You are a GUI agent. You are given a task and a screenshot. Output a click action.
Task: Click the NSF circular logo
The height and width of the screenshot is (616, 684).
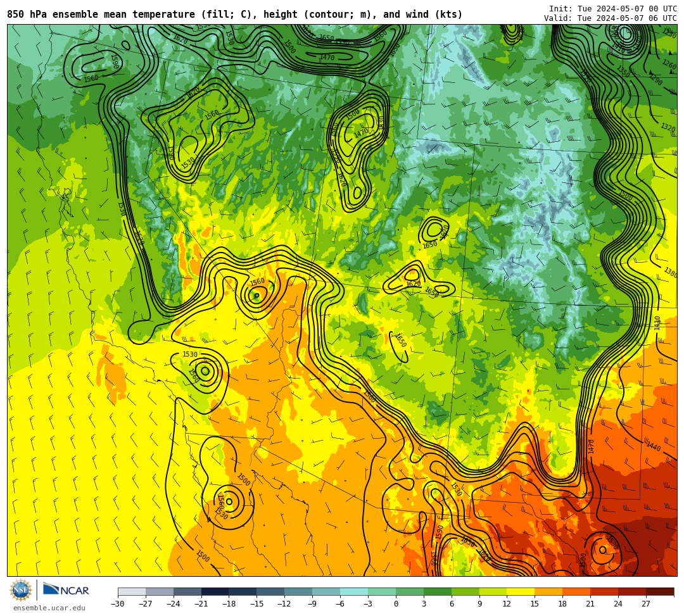(x=20, y=591)
